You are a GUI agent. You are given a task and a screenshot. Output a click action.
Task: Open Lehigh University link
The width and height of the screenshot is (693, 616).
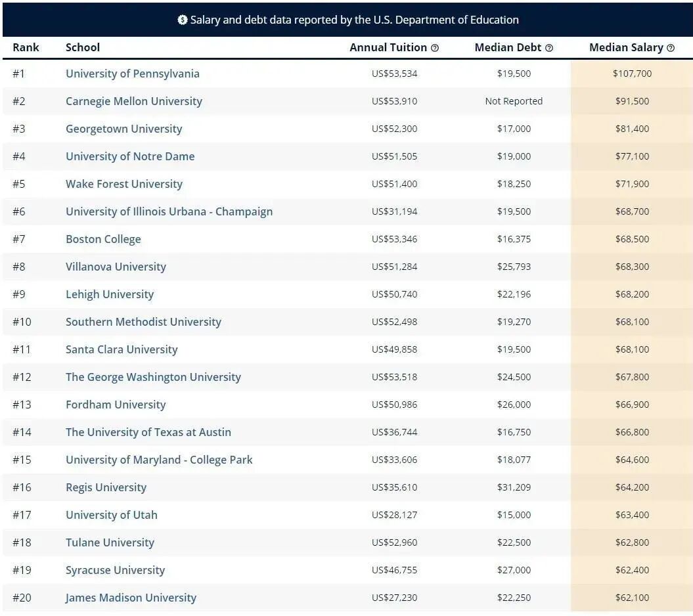coord(110,294)
